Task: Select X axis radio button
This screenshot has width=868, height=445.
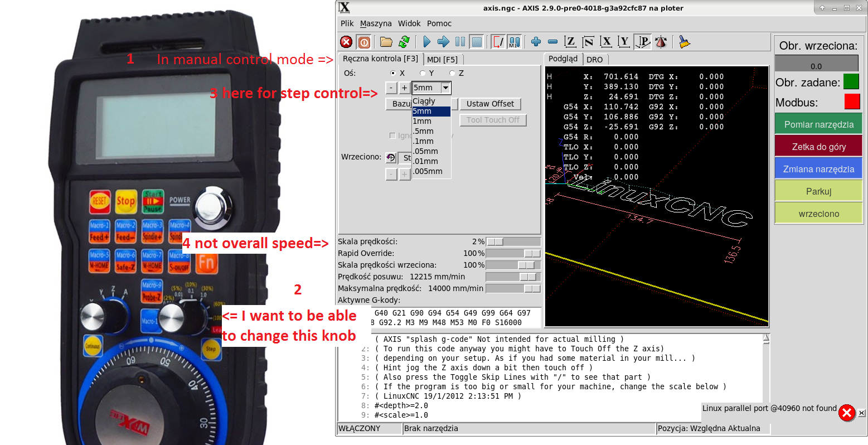Action: click(x=393, y=73)
